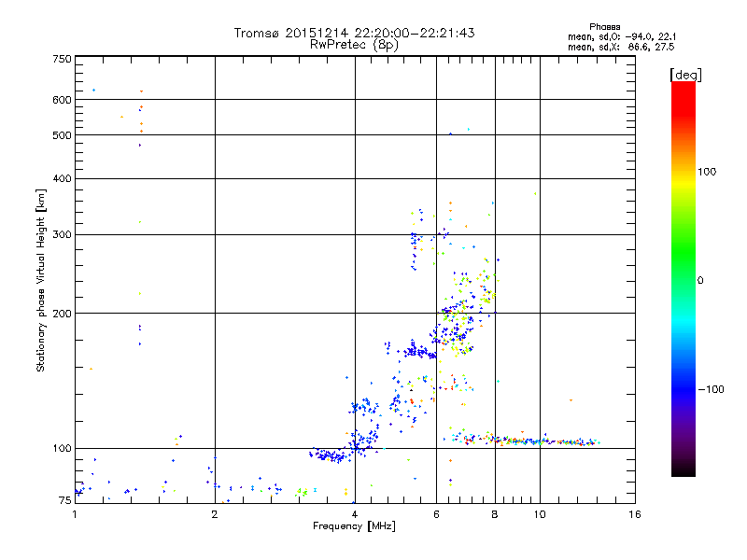The height and width of the screenshot is (560, 747).
Task: Click the y-axis label 'Stationary phase Virtual Height [km]'
Action: tap(41, 281)
